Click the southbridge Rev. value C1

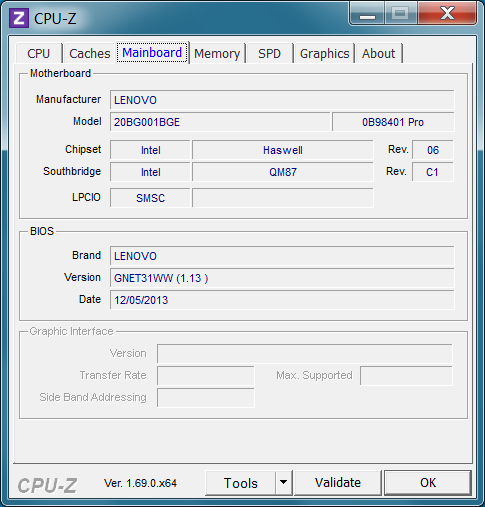(433, 172)
